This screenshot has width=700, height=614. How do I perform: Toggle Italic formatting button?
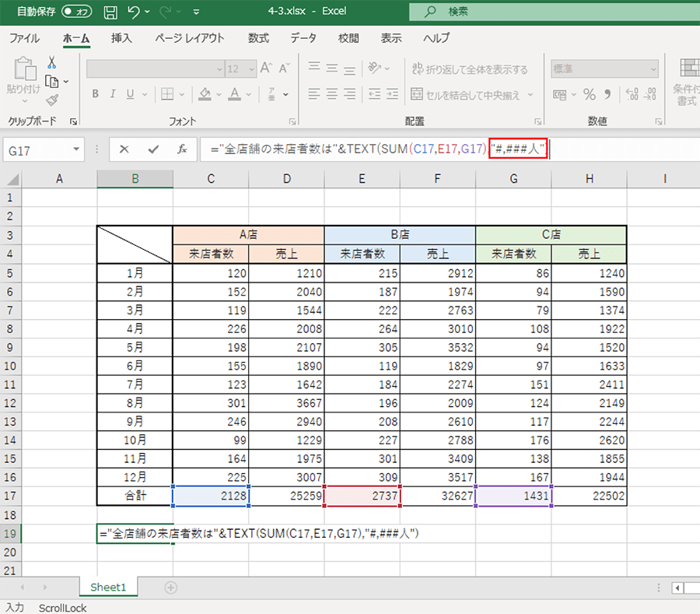(114, 94)
